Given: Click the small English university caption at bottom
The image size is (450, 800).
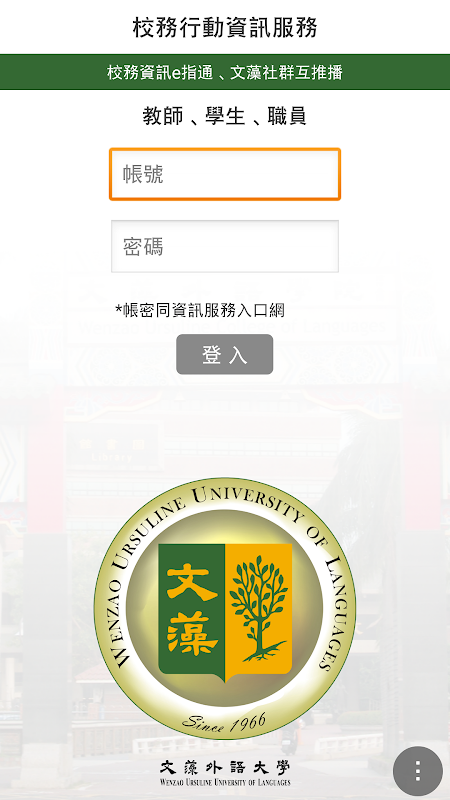Looking at the screenshot, I should (x=224, y=782).
